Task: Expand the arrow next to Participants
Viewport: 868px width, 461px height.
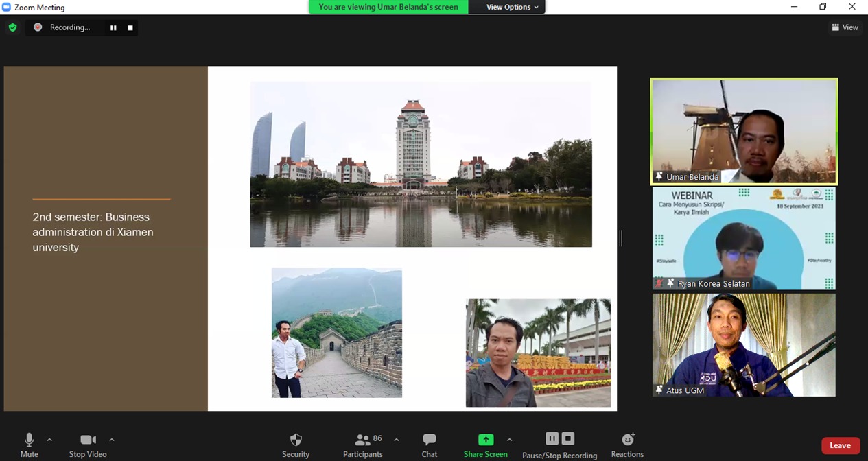Action: pyautogui.click(x=397, y=440)
